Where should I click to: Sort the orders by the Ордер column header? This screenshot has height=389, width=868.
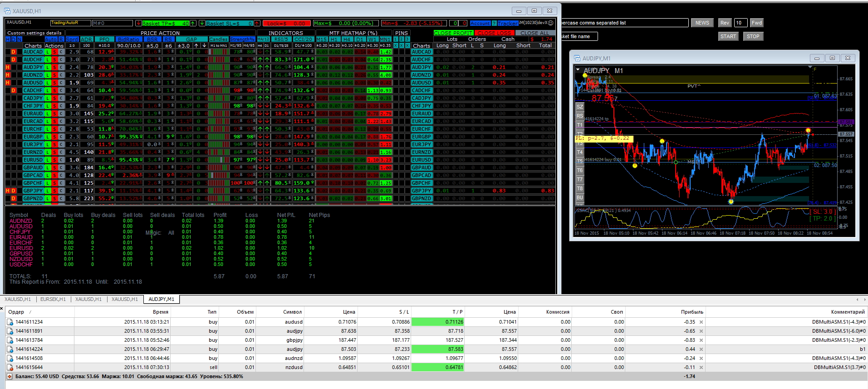pos(40,312)
